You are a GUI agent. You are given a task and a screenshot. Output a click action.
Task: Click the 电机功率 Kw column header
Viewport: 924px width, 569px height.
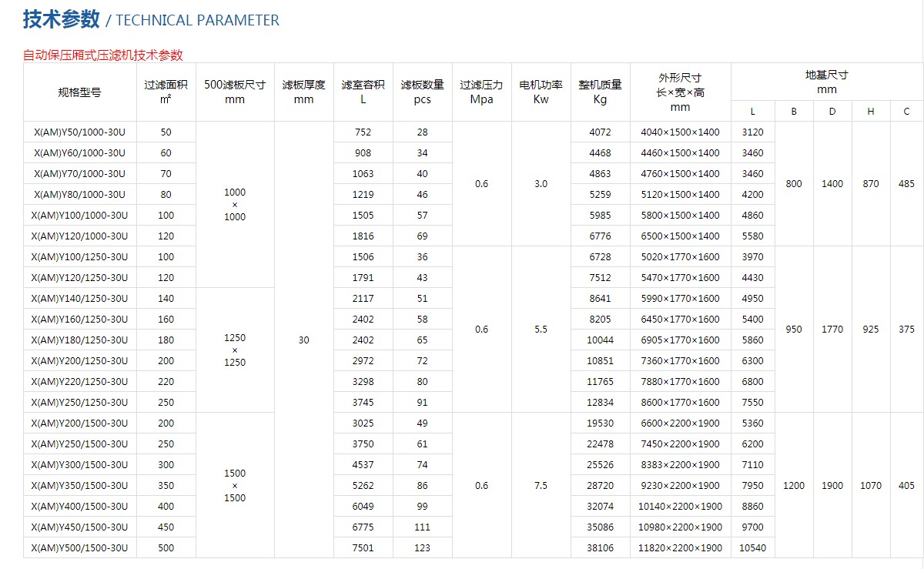[541, 92]
